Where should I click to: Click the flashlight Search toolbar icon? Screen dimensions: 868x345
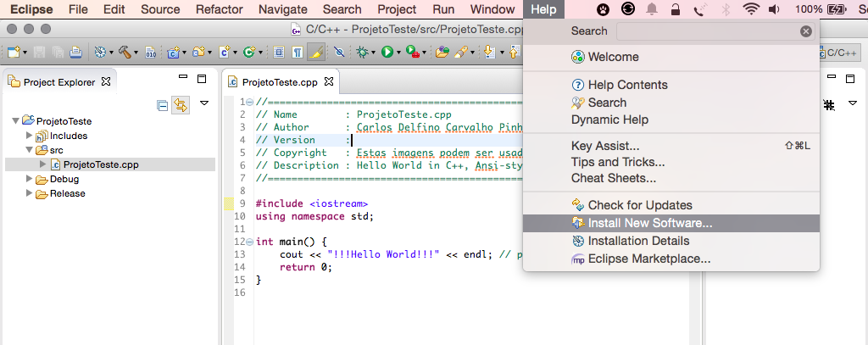point(460,52)
